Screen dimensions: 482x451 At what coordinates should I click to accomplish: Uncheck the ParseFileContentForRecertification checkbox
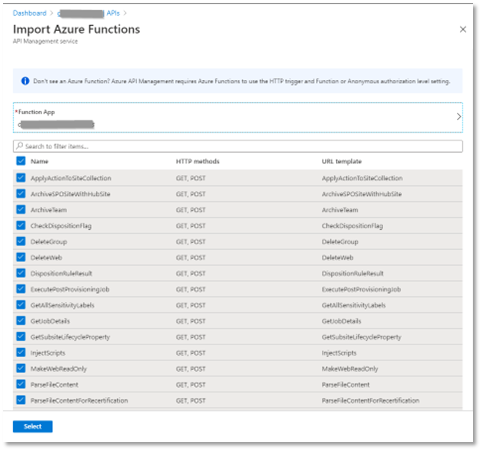click(21, 400)
